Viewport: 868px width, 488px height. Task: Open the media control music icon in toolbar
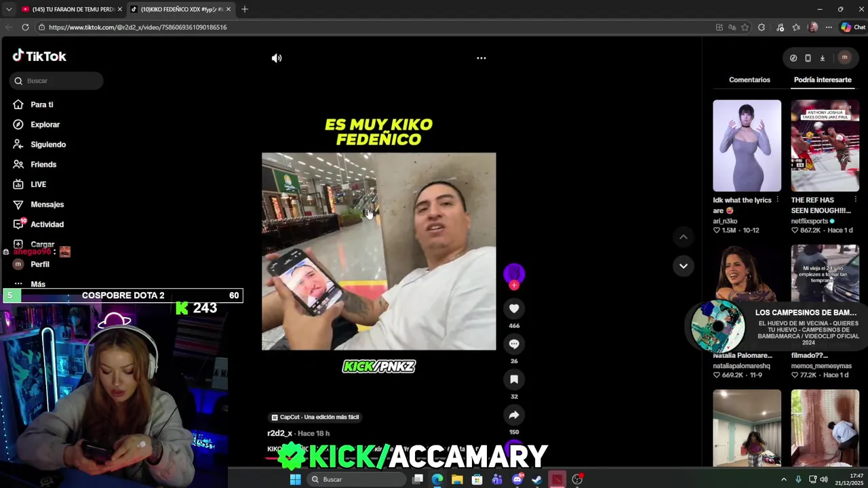click(x=780, y=27)
